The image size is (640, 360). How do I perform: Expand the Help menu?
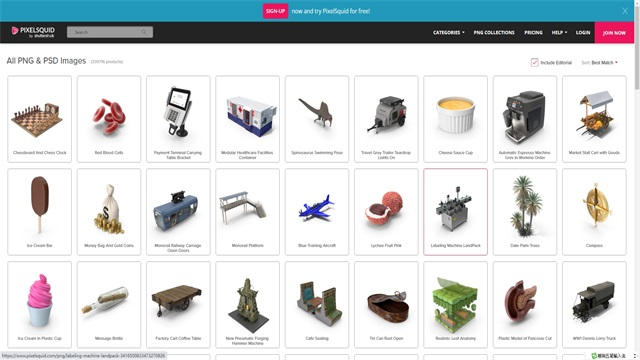(559, 32)
